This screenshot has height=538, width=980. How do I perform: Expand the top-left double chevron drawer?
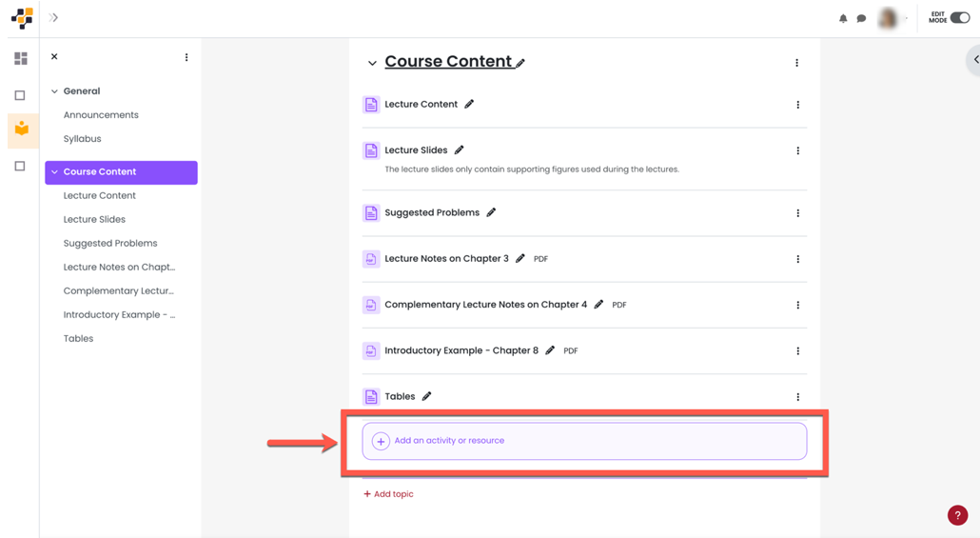53,18
